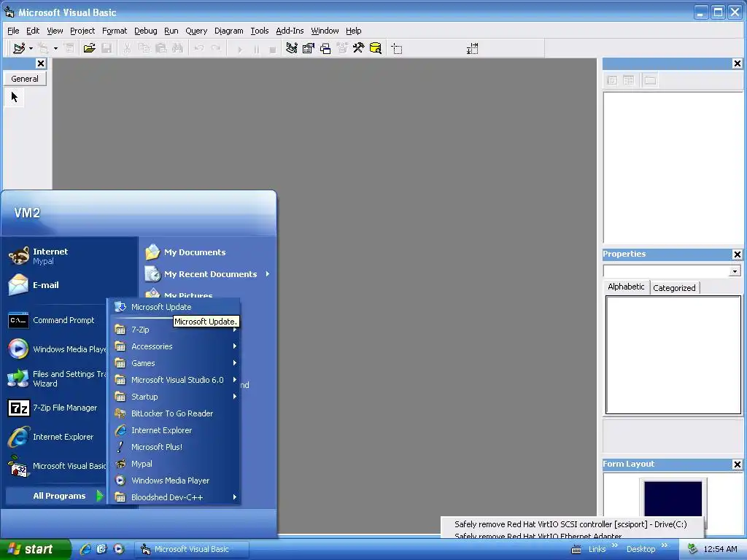This screenshot has width=747, height=560.
Task: Click the End (stop) square icon
Action: [x=273, y=49]
